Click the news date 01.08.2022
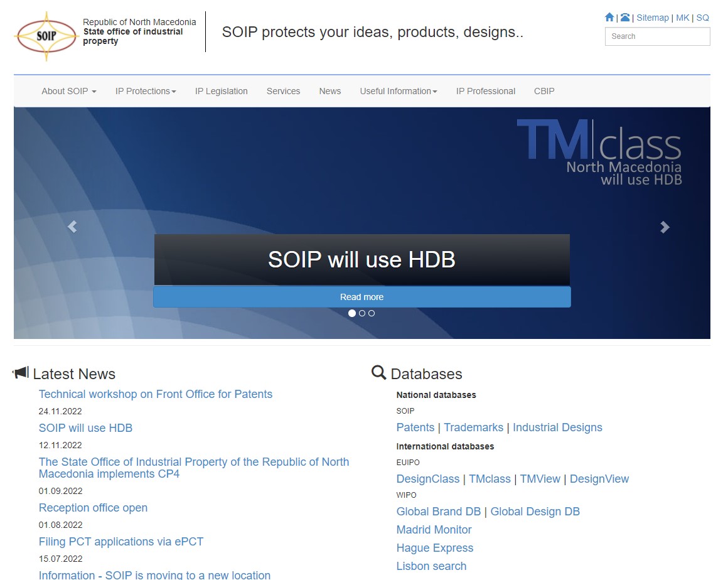The image size is (728, 580). coord(60,525)
